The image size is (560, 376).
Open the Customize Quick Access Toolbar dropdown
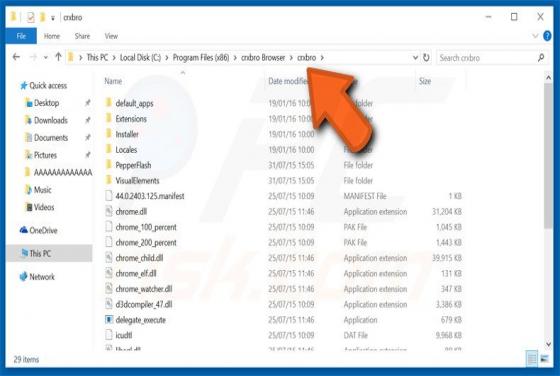(x=52, y=18)
